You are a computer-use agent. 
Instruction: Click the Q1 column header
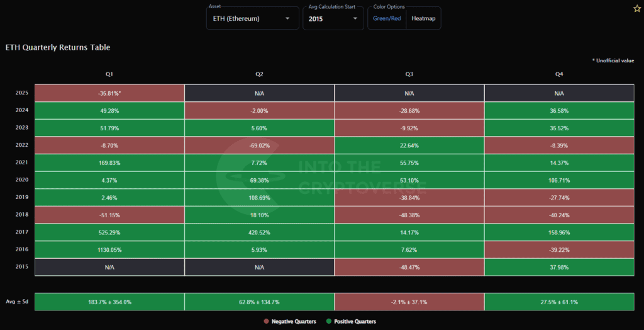click(x=109, y=74)
